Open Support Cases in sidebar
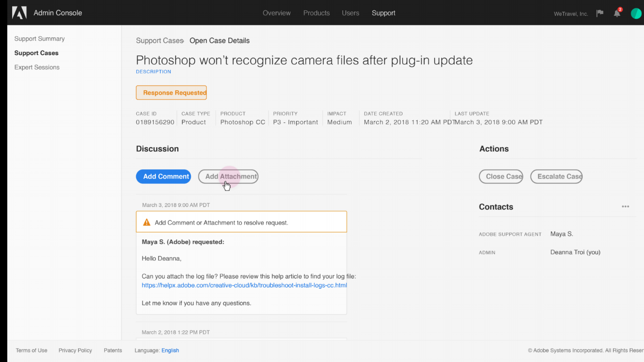Viewport: 644px width, 362px height. [36, 53]
